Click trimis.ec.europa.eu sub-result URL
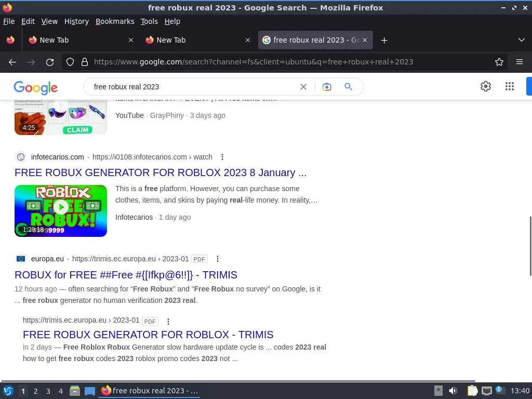Image resolution: width=532 pixels, height=399 pixels. 81,320
